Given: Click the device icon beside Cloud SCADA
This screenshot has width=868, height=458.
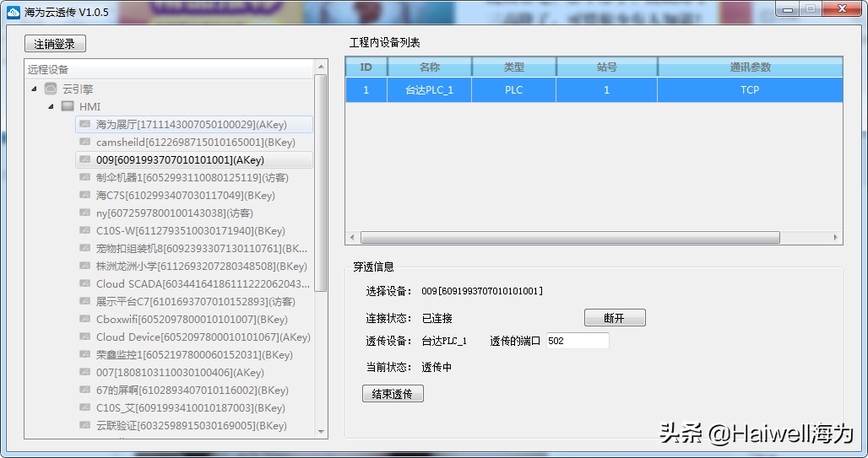Looking at the screenshot, I should (x=84, y=283).
